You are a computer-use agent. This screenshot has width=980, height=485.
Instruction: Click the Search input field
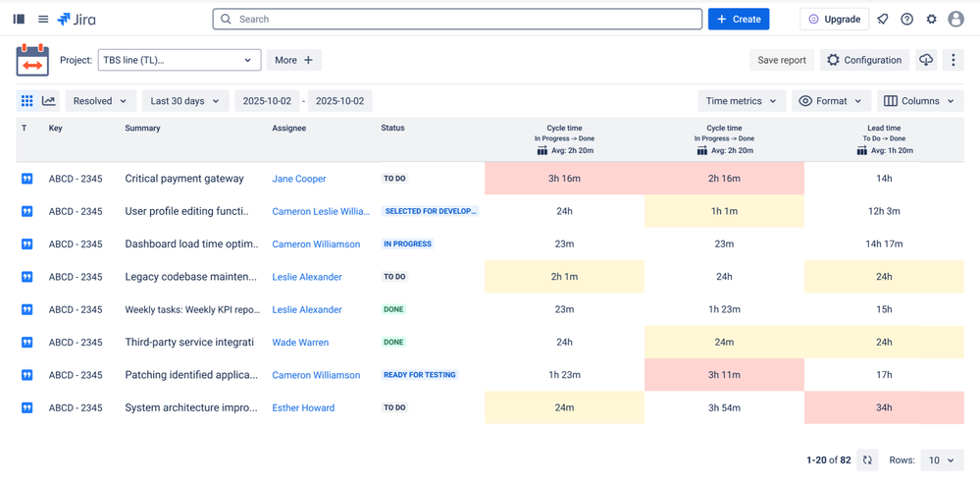click(x=457, y=19)
